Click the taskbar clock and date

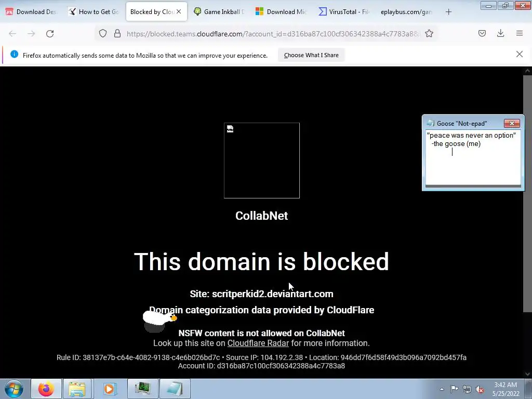click(506, 389)
